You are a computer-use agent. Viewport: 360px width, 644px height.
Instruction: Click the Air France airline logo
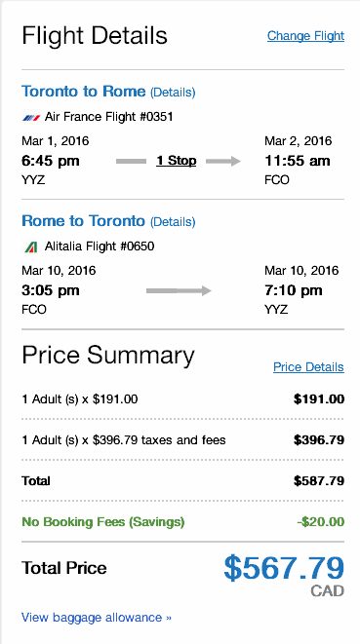(31, 118)
